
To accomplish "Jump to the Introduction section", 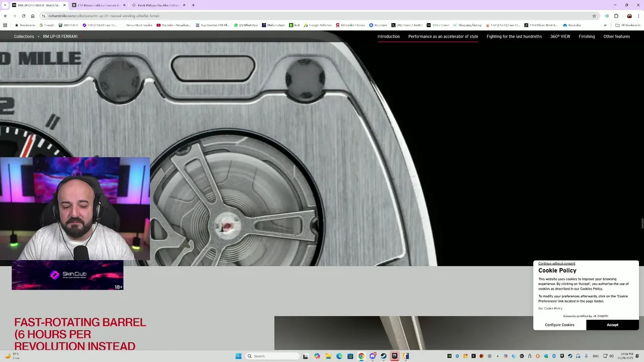I will [x=388, y=37].
